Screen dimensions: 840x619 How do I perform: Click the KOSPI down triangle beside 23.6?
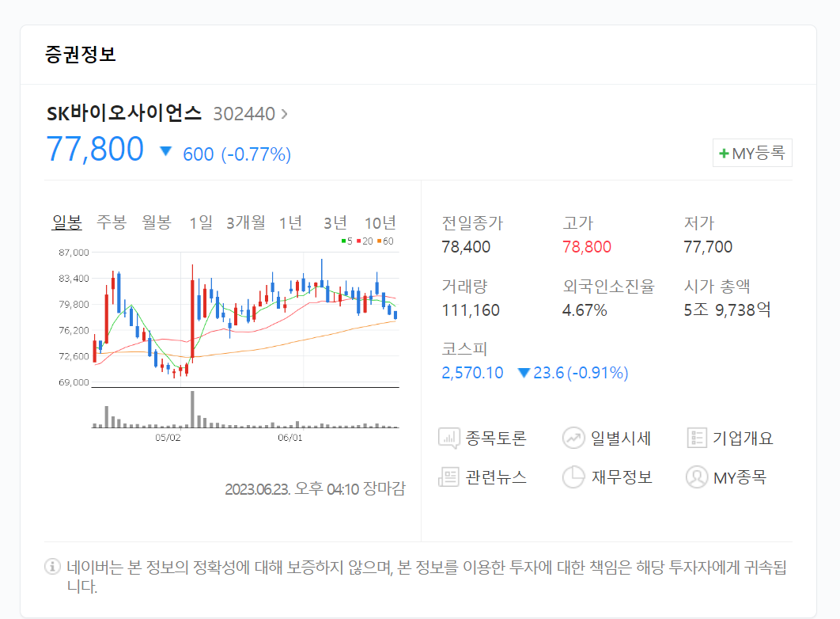pos(524,373)
